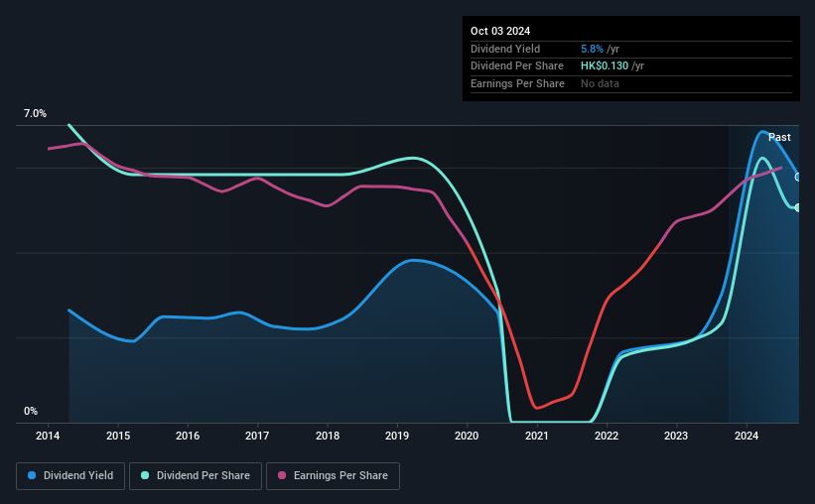This screenshot has width=815, height=504.
Task: Click the teal Dividend Per Share legend dot
Action: click(145, 475)
